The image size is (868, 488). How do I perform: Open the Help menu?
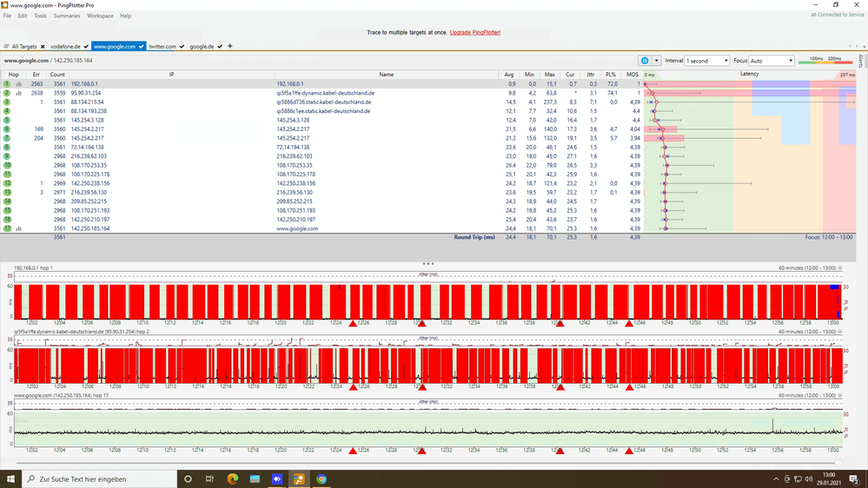(x=126, y=16)
